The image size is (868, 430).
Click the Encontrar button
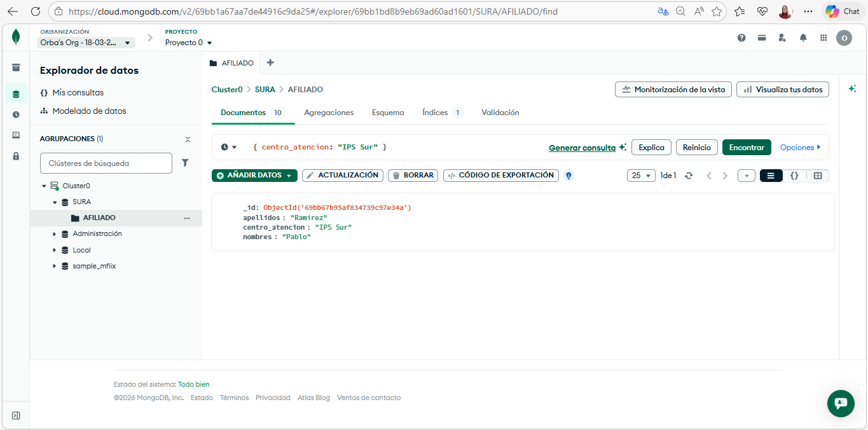(747, 148)
